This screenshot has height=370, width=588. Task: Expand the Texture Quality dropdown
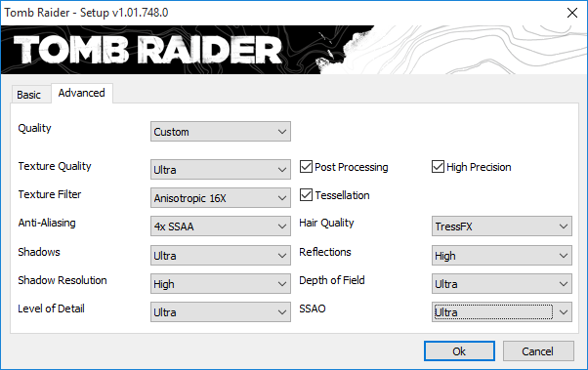click(221, 170)
